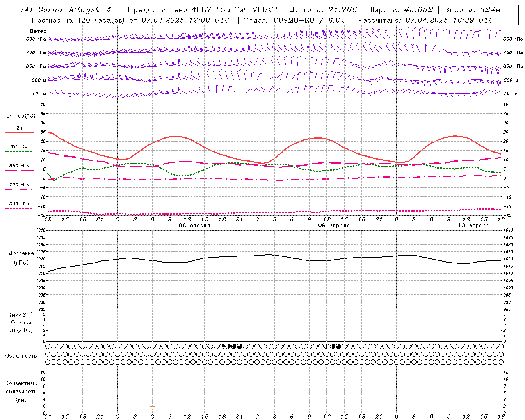Click the dotted pink line sample under legend '500 гПа'

coord(18,209)
